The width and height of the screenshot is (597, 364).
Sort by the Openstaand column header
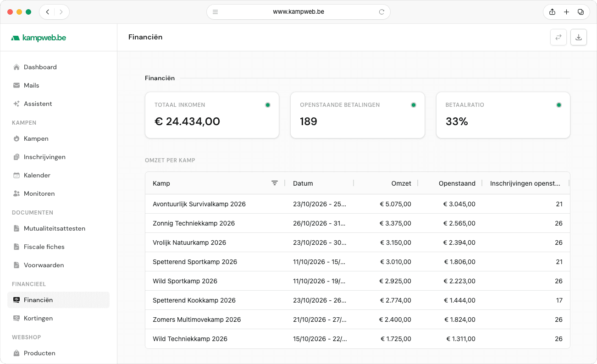point(457,183)
